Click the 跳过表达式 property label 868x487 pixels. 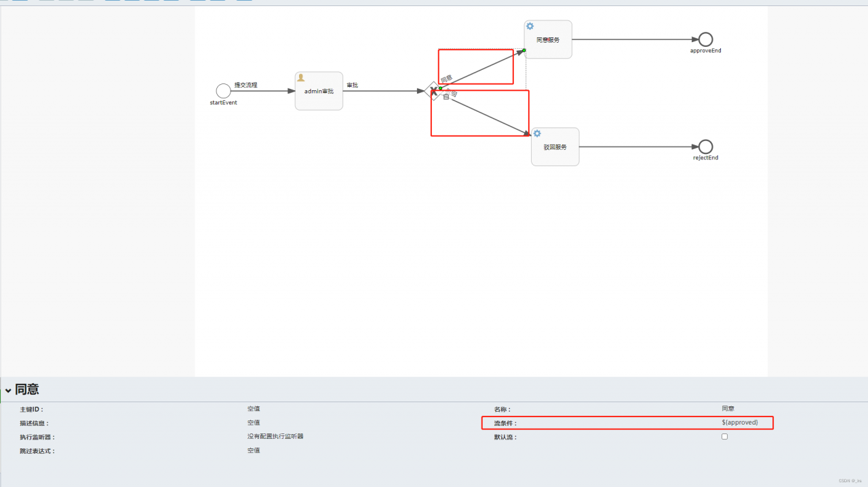point(37,451)
